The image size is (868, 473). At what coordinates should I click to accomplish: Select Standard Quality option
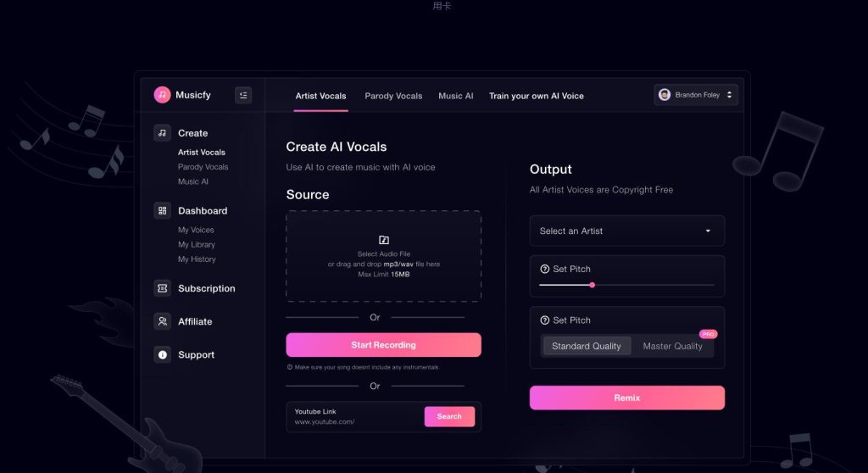(x=587, y=346)
